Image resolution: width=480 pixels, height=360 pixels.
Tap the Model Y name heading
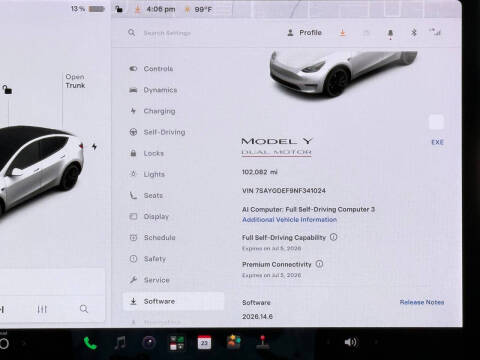coord(277,141)
